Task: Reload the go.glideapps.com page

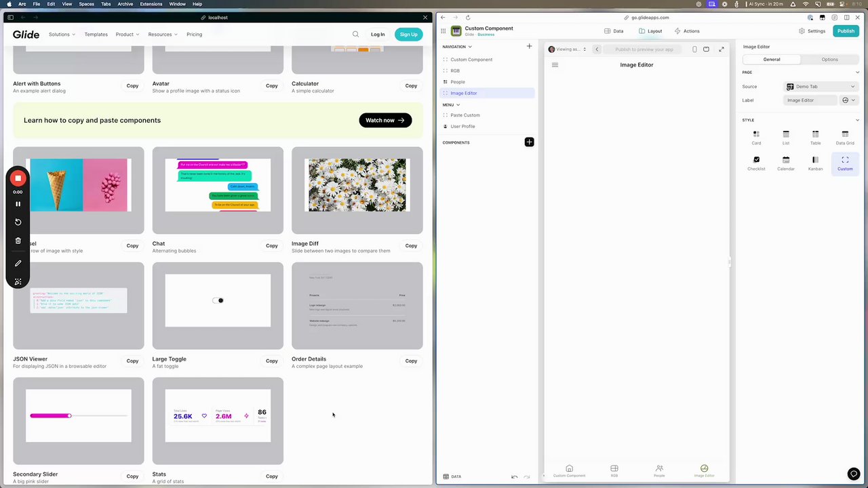Action: [x=468, y=18]
